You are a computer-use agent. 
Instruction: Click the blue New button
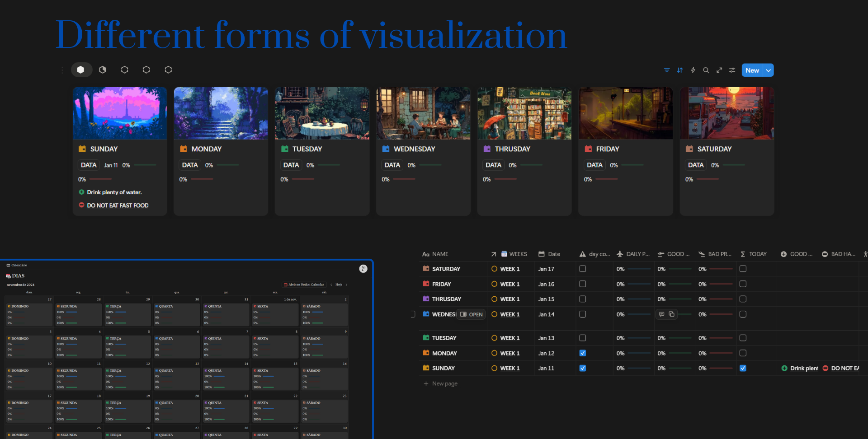click(x=752, y=70)
